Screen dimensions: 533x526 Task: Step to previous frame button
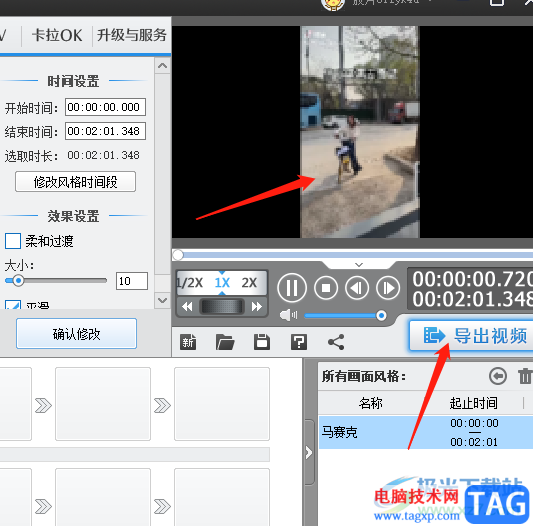[x=357, y=288]
